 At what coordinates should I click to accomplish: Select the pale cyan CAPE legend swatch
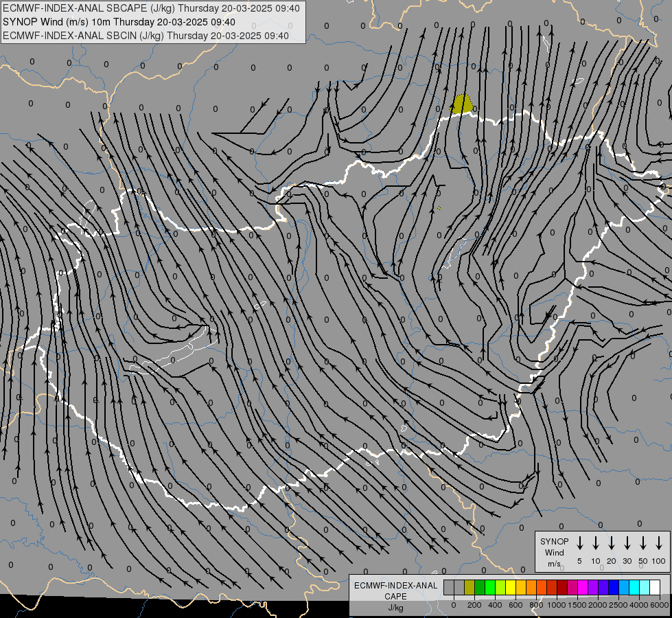coord(645,587)
